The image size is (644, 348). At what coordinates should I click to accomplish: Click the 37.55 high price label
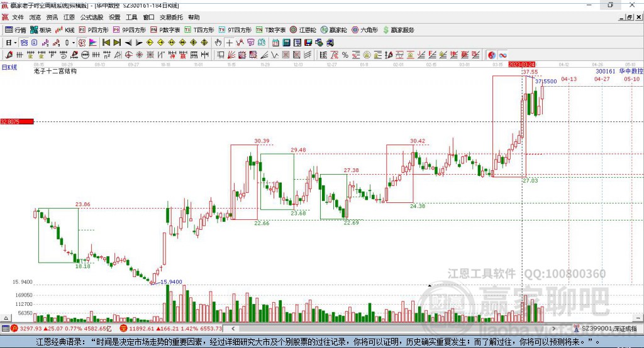click(530, 72)
